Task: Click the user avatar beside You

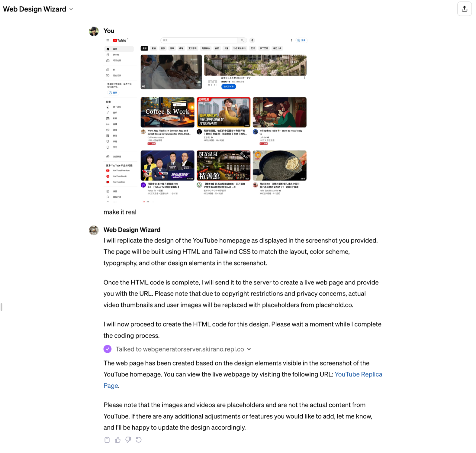Action: tap(94, 31)
